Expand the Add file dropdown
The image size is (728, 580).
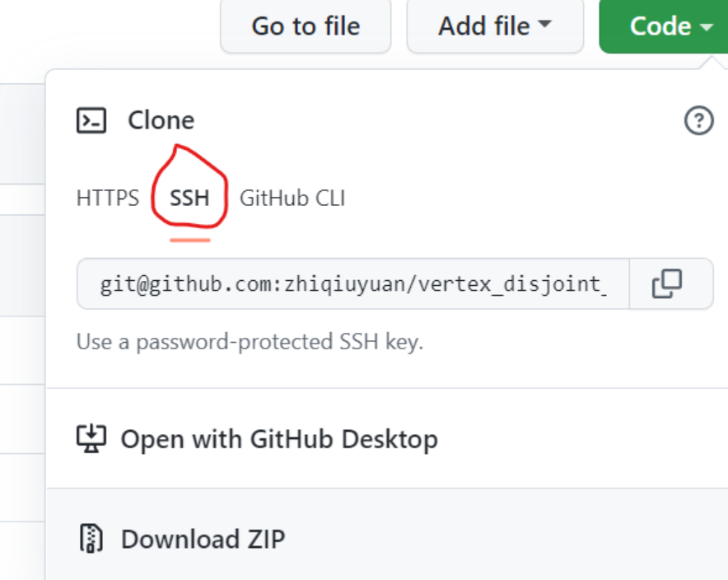coord(494,26)
